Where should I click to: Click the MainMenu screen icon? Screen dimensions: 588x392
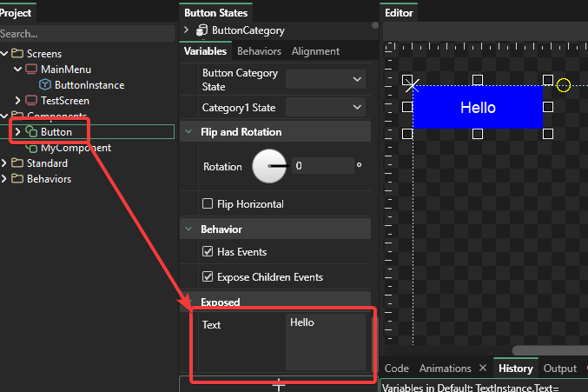click(x=31, y=70)
